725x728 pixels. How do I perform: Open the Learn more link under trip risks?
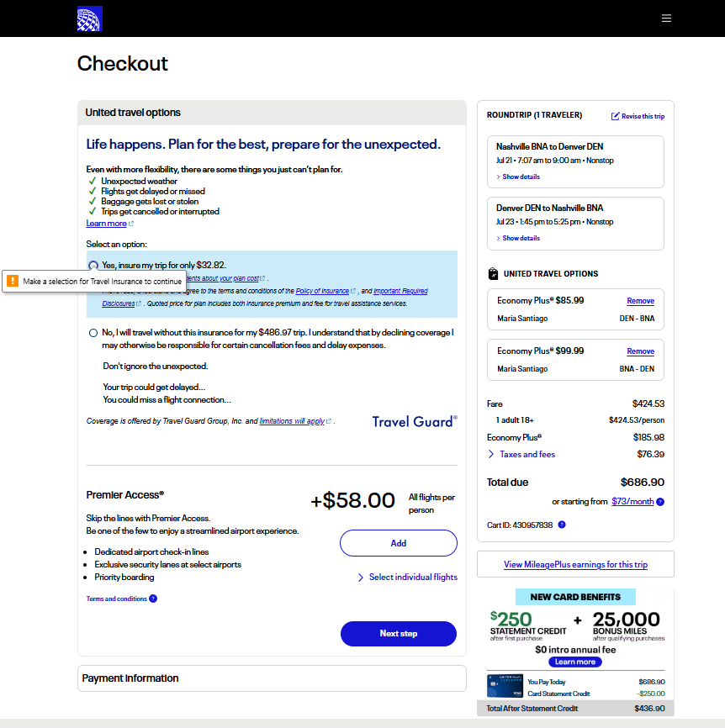click(106, 224)
